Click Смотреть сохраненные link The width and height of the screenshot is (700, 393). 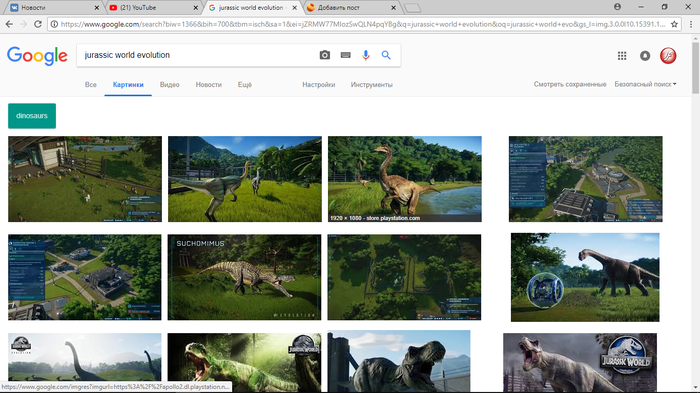pyautogui.click(x=570, y=84)
